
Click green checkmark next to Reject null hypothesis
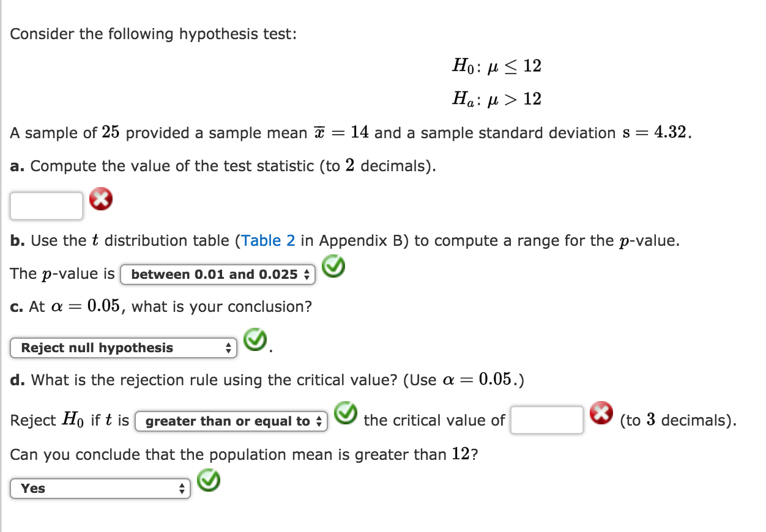tap(255, 339)
